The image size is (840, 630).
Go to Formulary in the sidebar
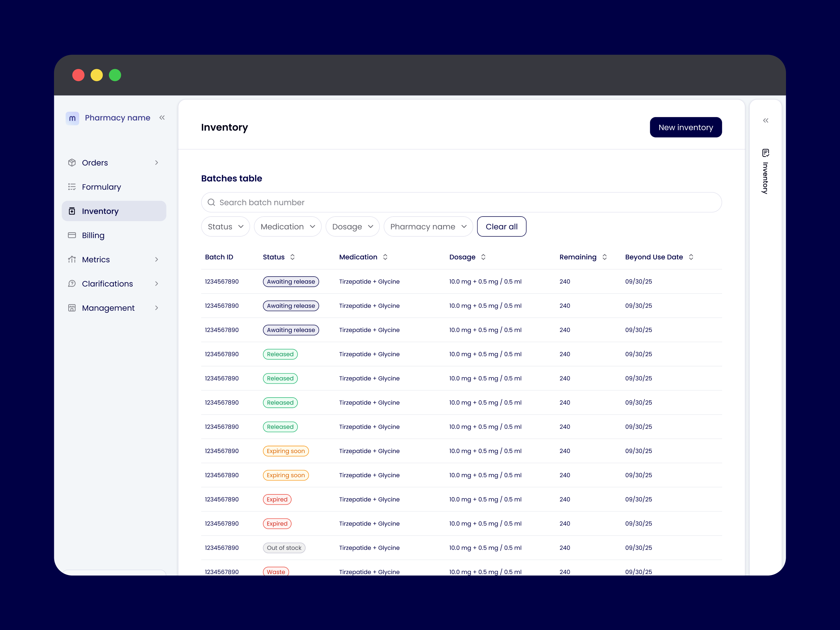(x=114, y=187)
